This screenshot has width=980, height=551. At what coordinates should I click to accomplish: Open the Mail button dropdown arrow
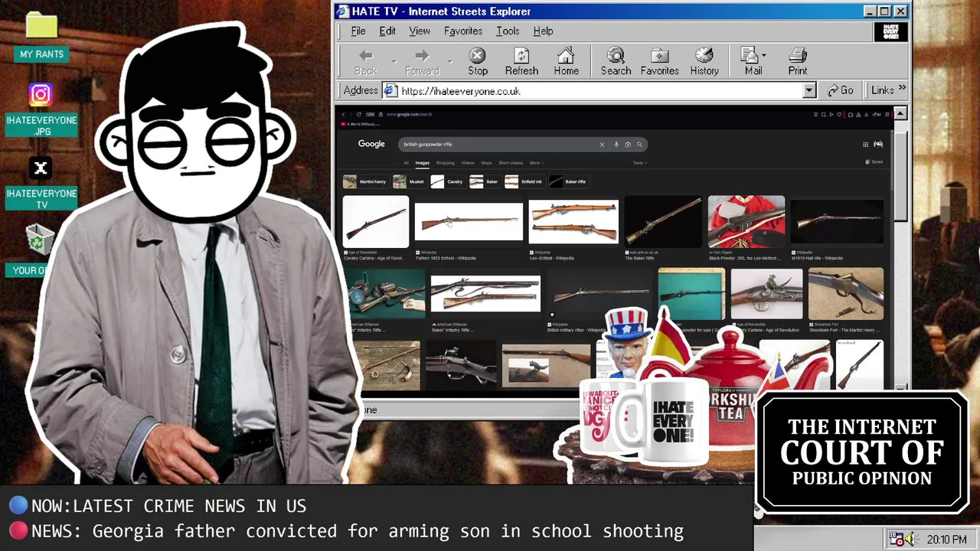(764, 55)
